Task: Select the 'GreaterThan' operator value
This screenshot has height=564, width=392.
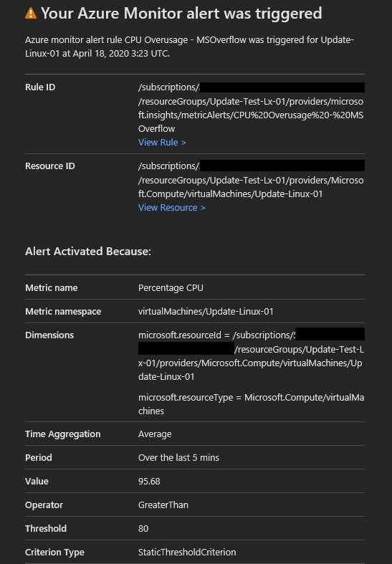Action: [163, 505]
